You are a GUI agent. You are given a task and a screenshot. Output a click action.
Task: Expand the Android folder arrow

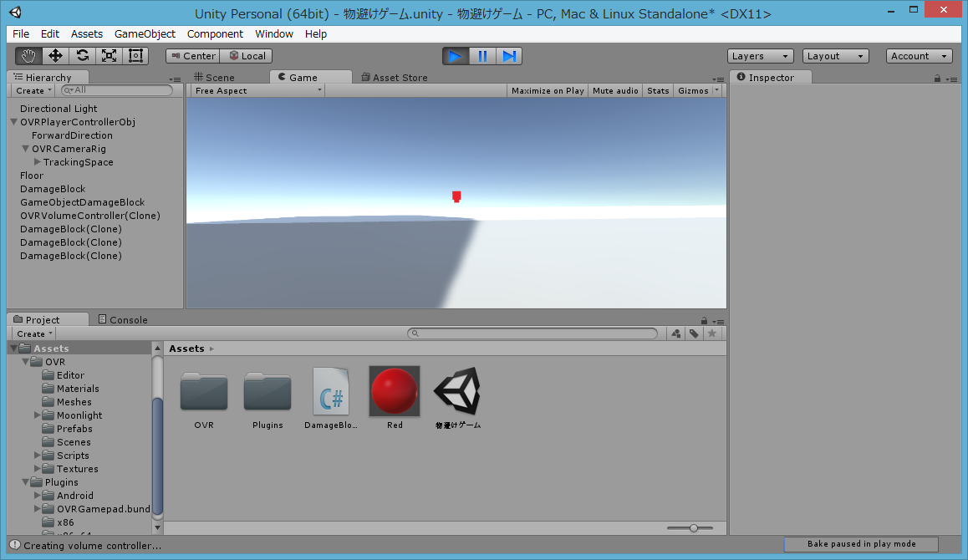(38, 496)
